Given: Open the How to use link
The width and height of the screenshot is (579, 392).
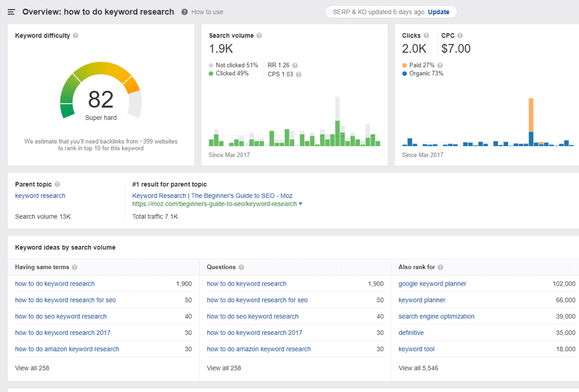Looking at the screenshot, I should (x=207, y=12).
